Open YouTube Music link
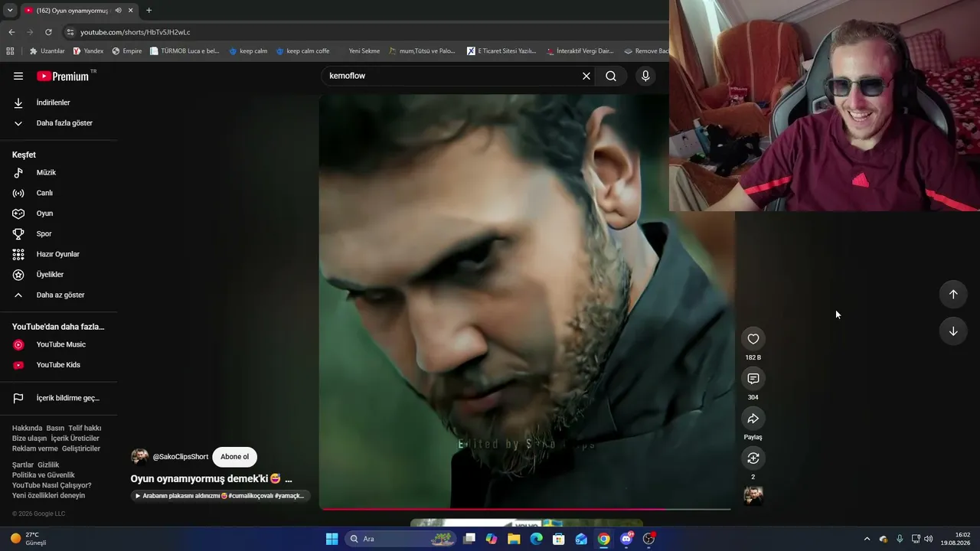Viewport: 980px width, 551px height. click(59, 345)
